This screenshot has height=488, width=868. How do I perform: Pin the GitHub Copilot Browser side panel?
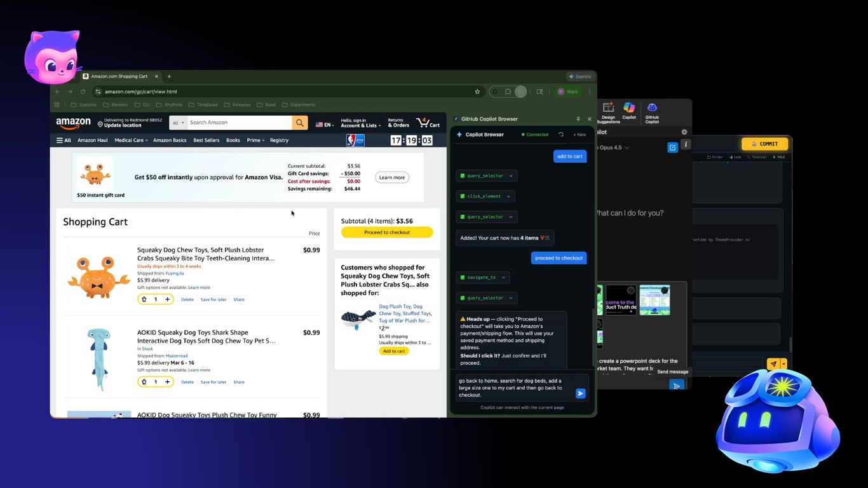click(578, 119)
